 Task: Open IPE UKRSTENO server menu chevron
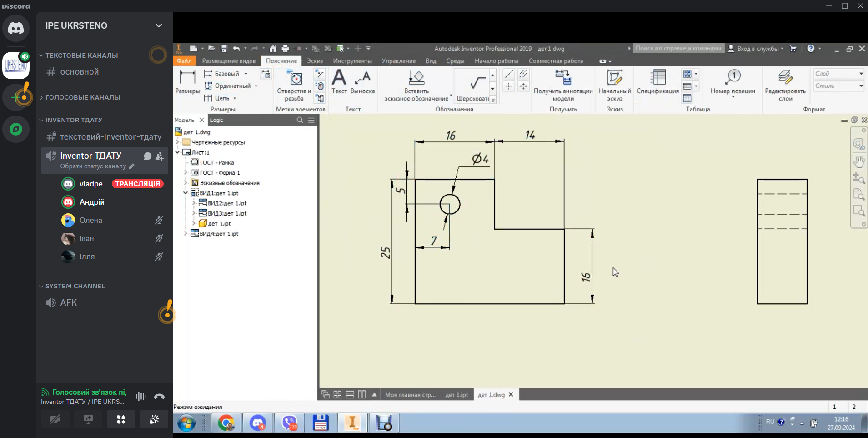tap(159, 25)
